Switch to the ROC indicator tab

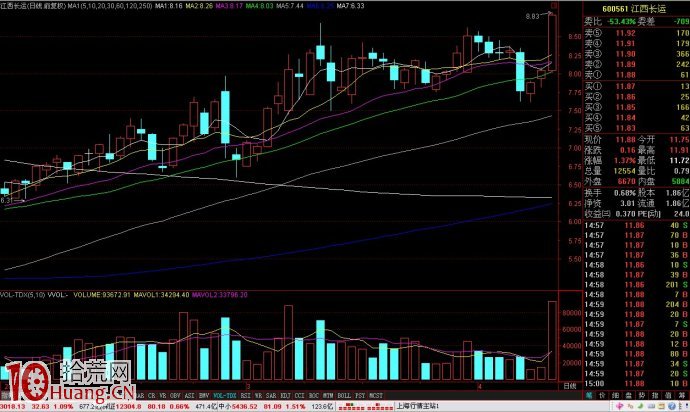click(x=314, y=396)
